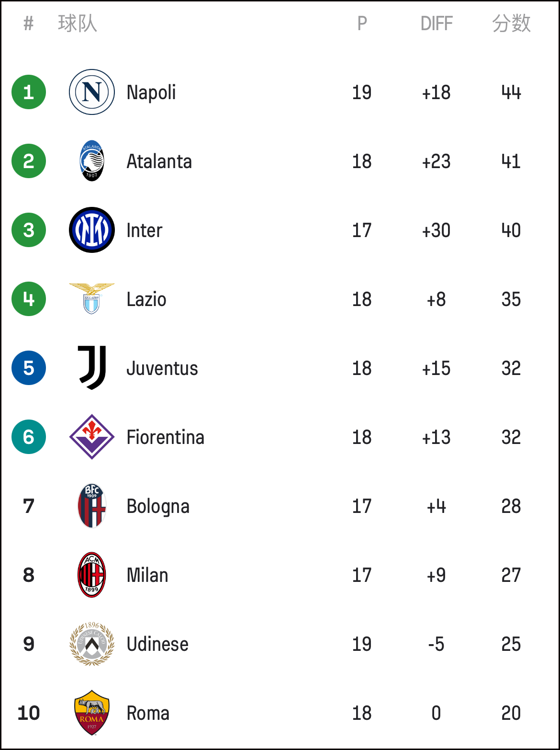560x750 pixels.
Task: Sort by the 分数 points header
Action: pos(511,23)
